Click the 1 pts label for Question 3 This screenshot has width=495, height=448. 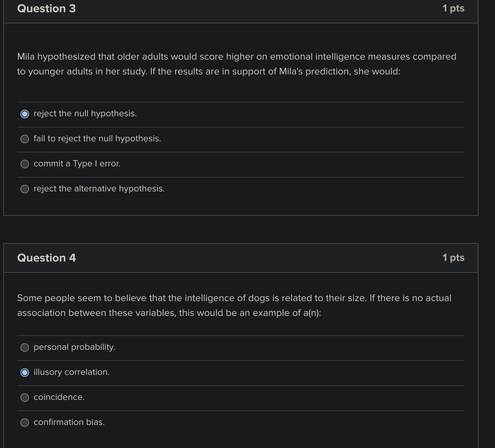(x=453, y=8)
